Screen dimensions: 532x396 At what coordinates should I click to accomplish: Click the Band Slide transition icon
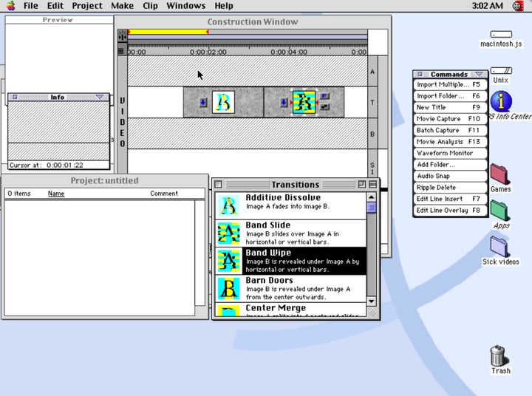(x=229, y=233)
